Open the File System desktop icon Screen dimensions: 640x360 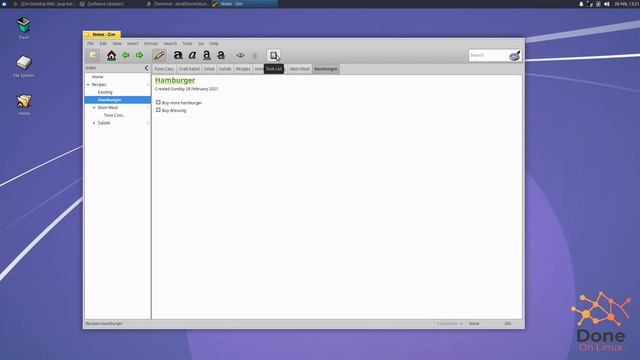click(24, 67)
